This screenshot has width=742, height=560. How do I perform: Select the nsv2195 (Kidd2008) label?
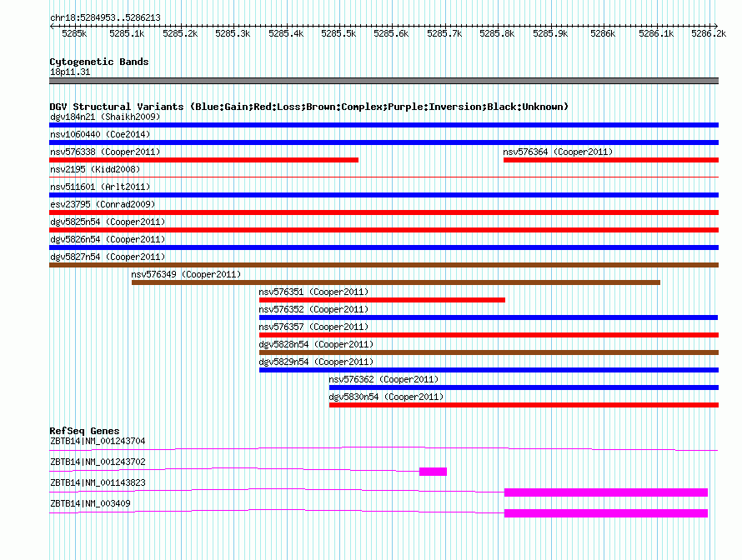point(95,169)
